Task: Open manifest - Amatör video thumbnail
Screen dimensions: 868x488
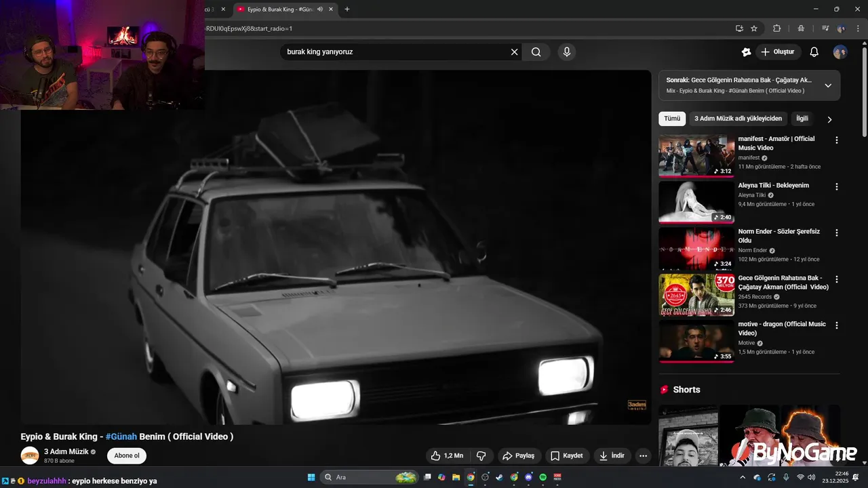Action: click(x=696, y=155)
